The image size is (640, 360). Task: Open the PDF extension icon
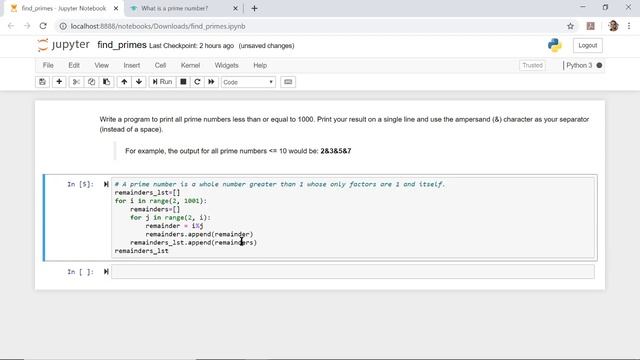tap(590, 26)
